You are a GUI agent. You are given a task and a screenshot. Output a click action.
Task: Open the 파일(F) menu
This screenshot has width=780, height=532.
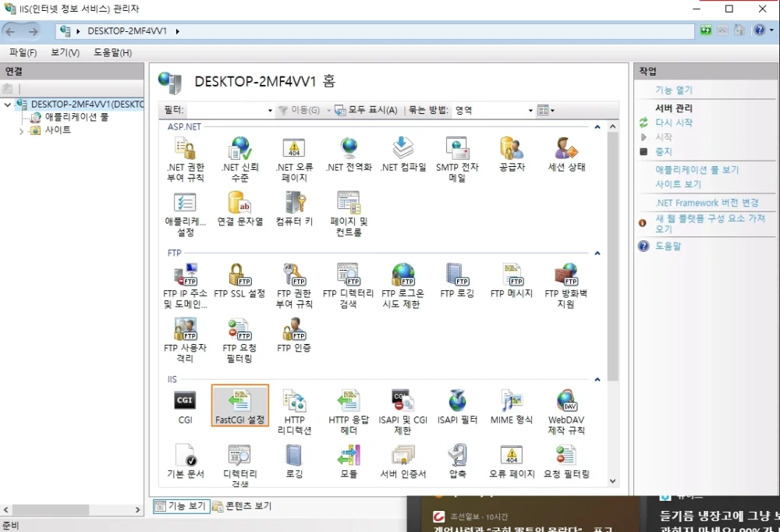pos(23,52)
